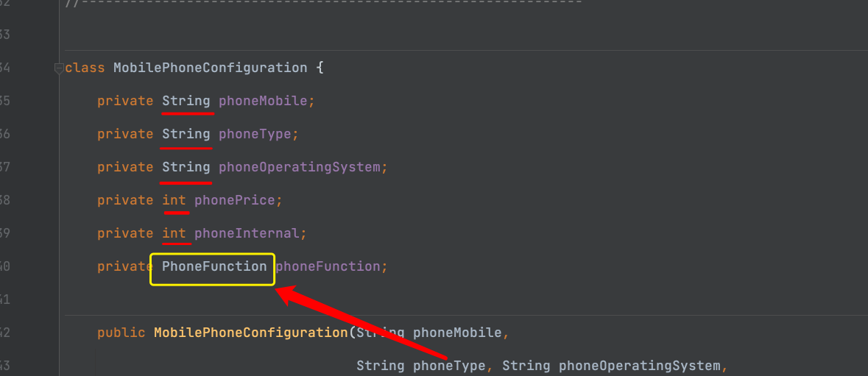Click the phoneType constructor parameter
This screenshot has width=868, height=376.
(x=449, y=366)
